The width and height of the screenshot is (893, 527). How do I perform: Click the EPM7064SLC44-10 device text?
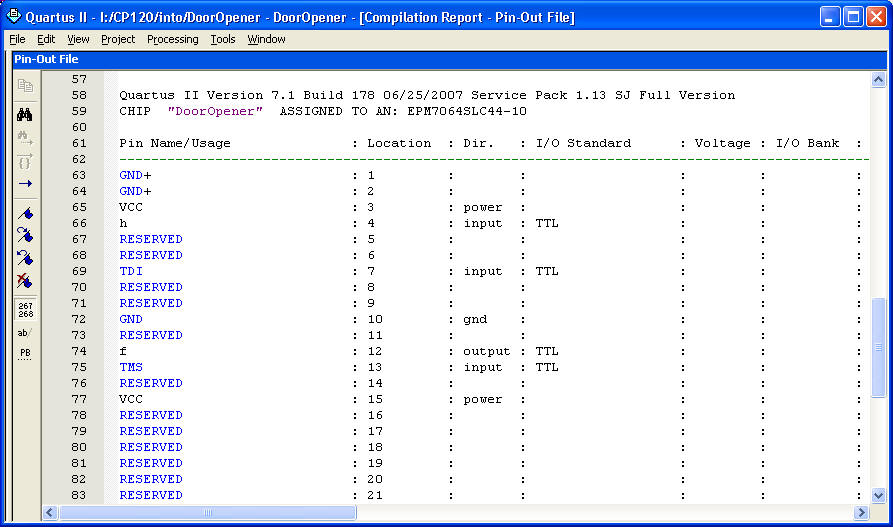(x=467, y=111)
